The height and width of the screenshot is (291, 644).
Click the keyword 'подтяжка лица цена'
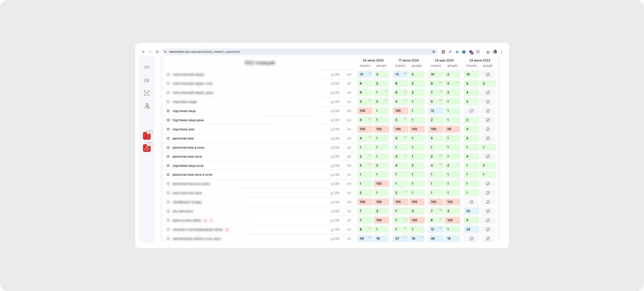point(188,120)
